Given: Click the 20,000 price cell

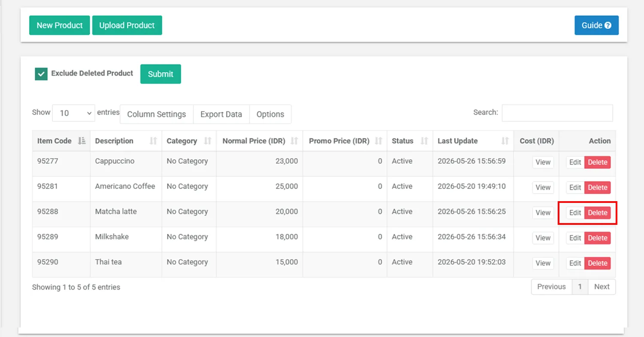Looking at the screenshot, I should (x=259, y=214).
